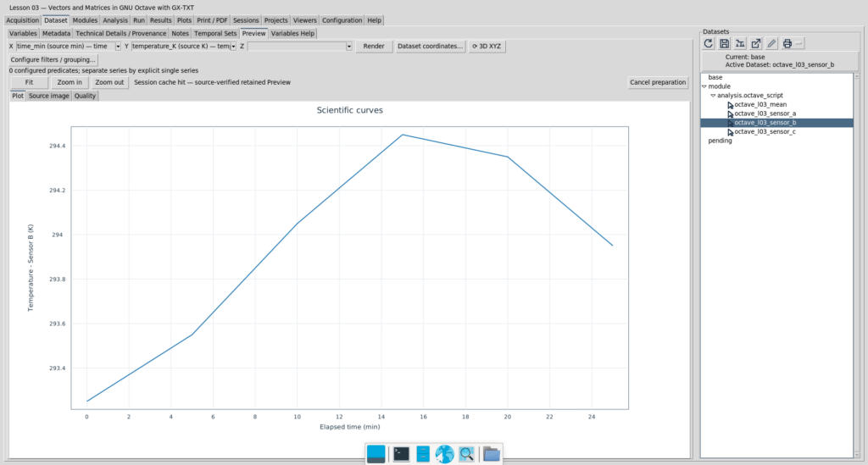Switch to the Notes sub-tab
The image size is (868, 465).
tap(180, 34)
